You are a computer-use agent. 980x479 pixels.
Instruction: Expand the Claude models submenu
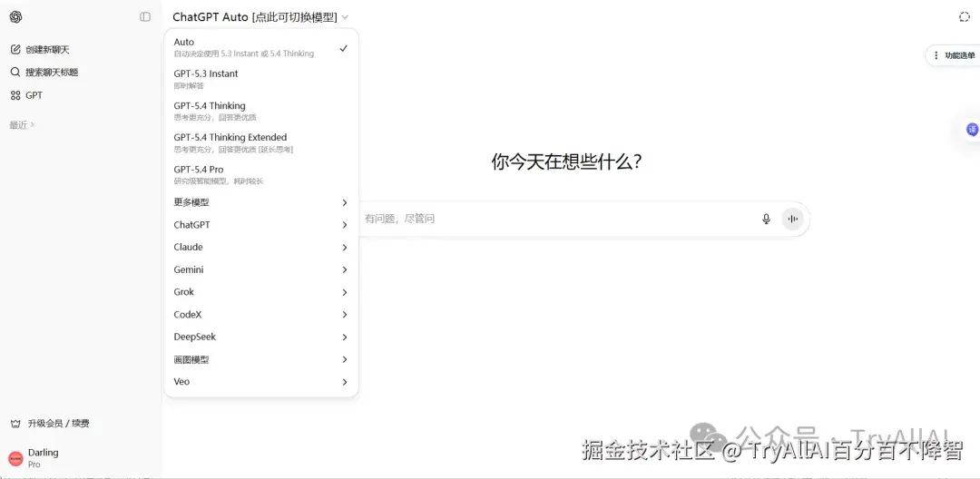(260, 248)
